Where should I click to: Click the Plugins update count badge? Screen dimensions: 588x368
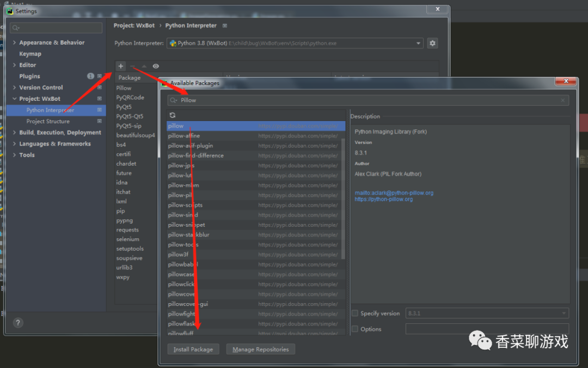click(x=90, y=76)
